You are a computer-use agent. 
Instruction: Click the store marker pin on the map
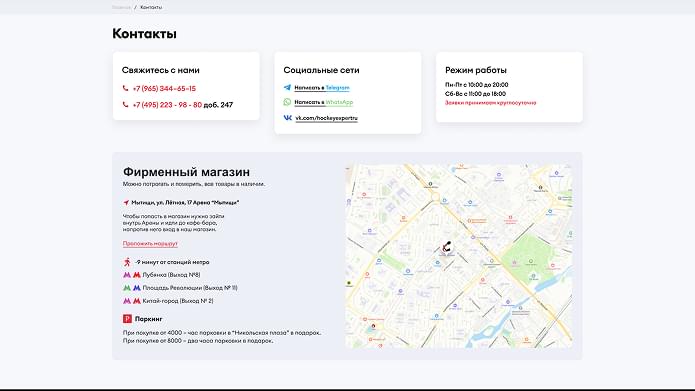tap(447, 247)
